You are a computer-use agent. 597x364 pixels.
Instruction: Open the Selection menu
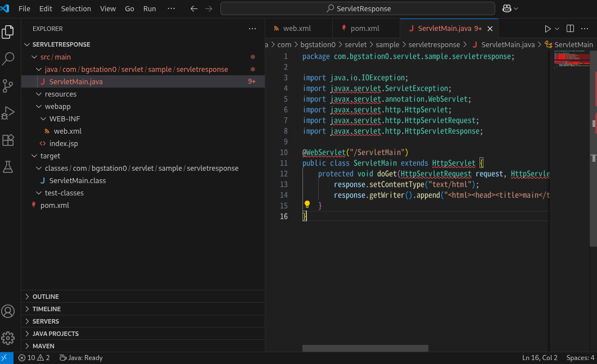coord(76,8)
